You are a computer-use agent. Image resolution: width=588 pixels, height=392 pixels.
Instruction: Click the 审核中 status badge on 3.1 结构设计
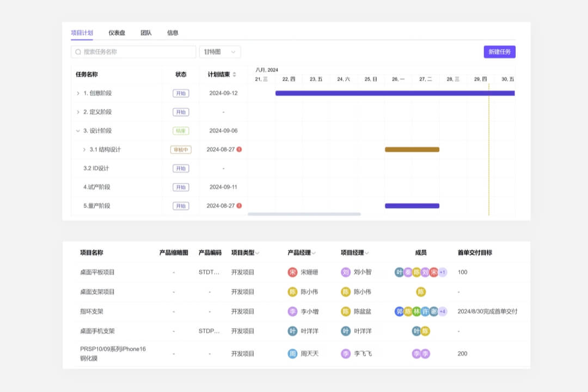(x=180, y=149)
